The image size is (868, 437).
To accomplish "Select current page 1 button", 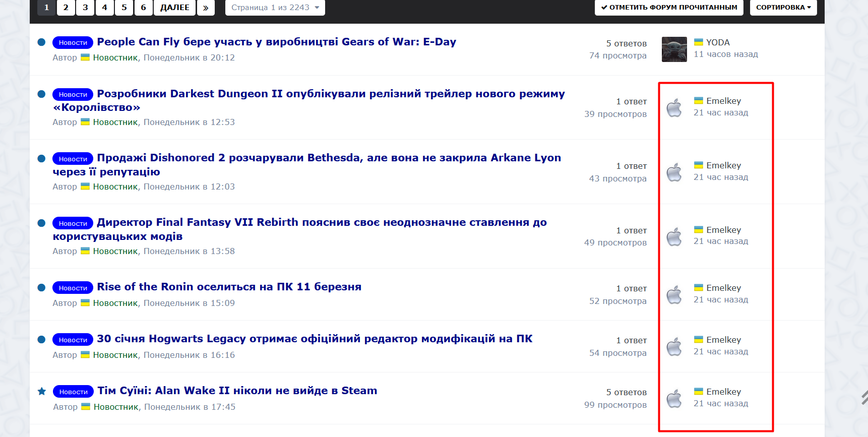I will (x=46, y=8).
